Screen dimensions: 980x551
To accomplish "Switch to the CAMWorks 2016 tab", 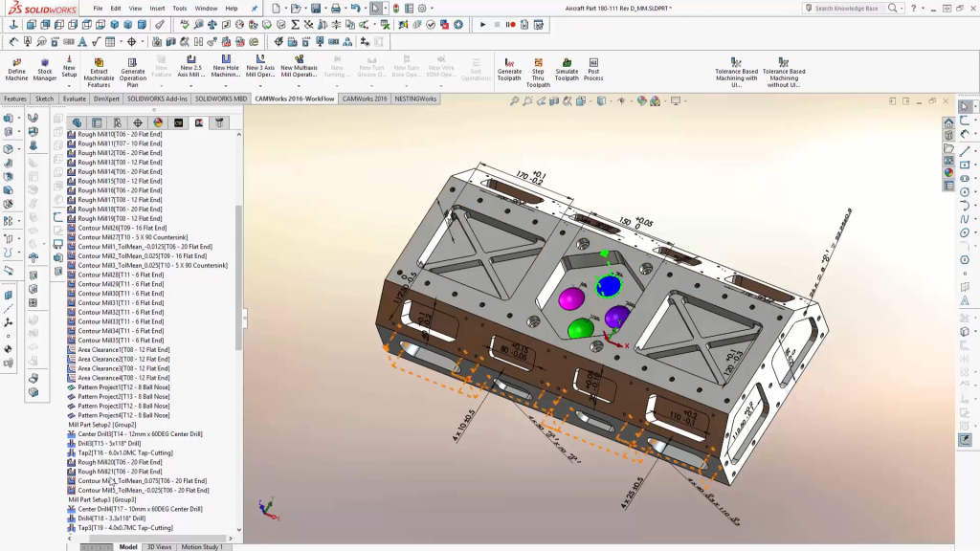I will coord(365,99).
